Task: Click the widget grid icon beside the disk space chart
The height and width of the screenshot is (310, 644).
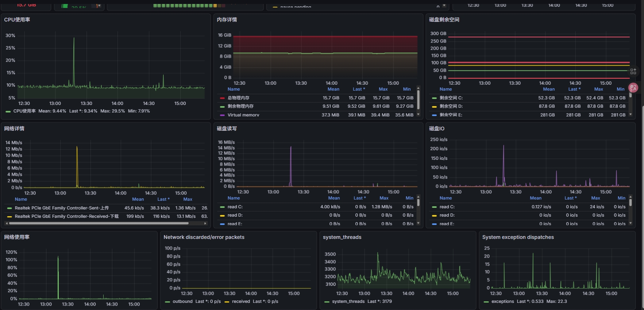Action: (633, 71)
